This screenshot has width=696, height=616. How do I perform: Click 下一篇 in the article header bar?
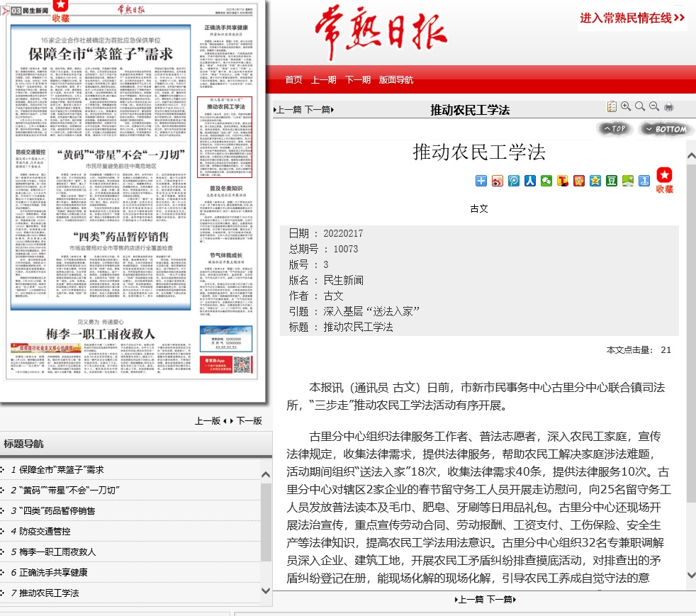click(x=319, y=110)
